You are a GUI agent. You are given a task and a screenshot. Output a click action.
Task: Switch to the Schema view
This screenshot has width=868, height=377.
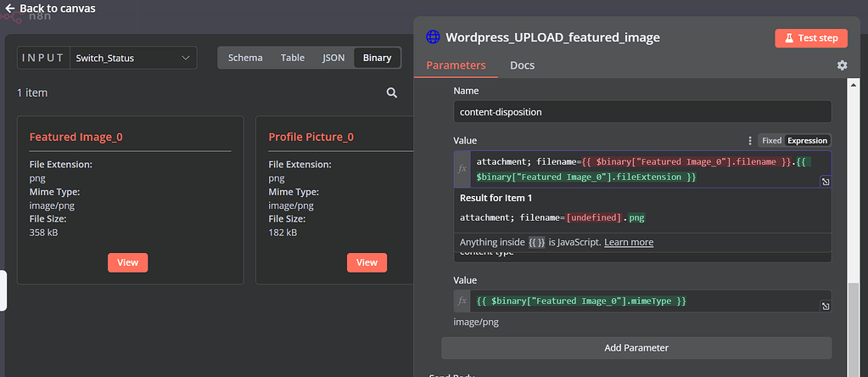coord(245,58)
